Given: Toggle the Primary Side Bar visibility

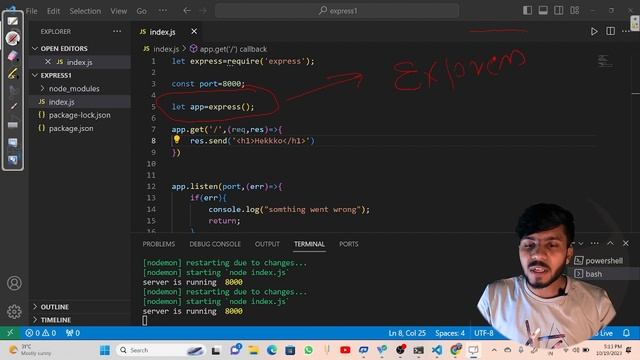Looking at the screenshot, I should [x=527, y=11].
